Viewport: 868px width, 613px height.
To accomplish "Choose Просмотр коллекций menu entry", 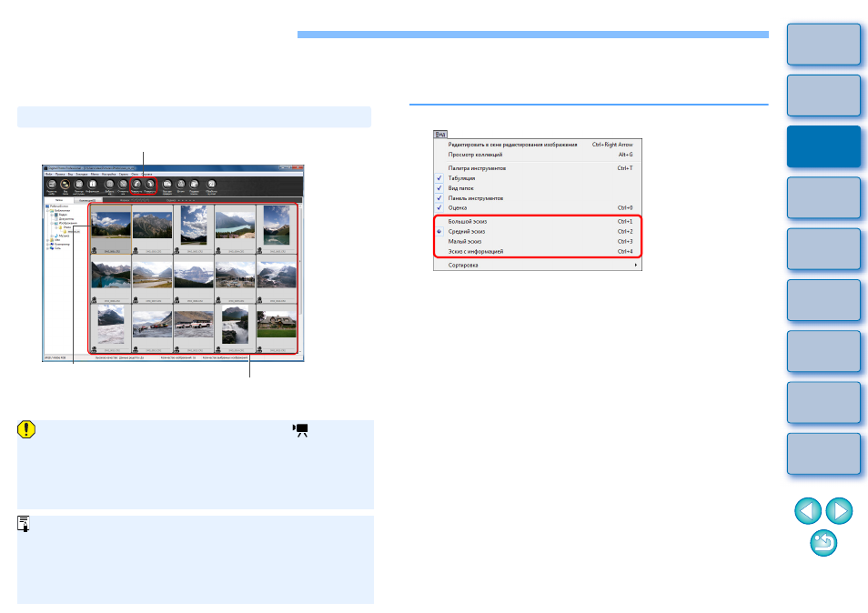I will coord(537,155).
